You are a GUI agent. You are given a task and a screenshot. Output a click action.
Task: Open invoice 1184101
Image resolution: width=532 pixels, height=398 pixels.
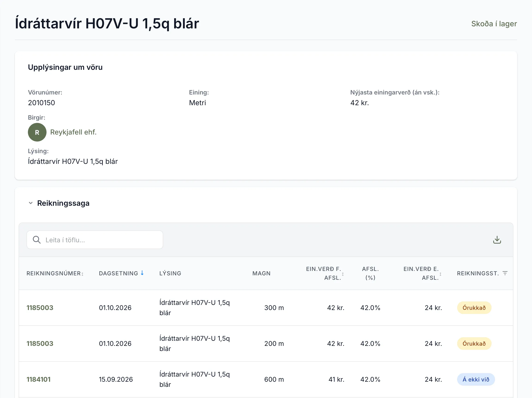point(38,379)
